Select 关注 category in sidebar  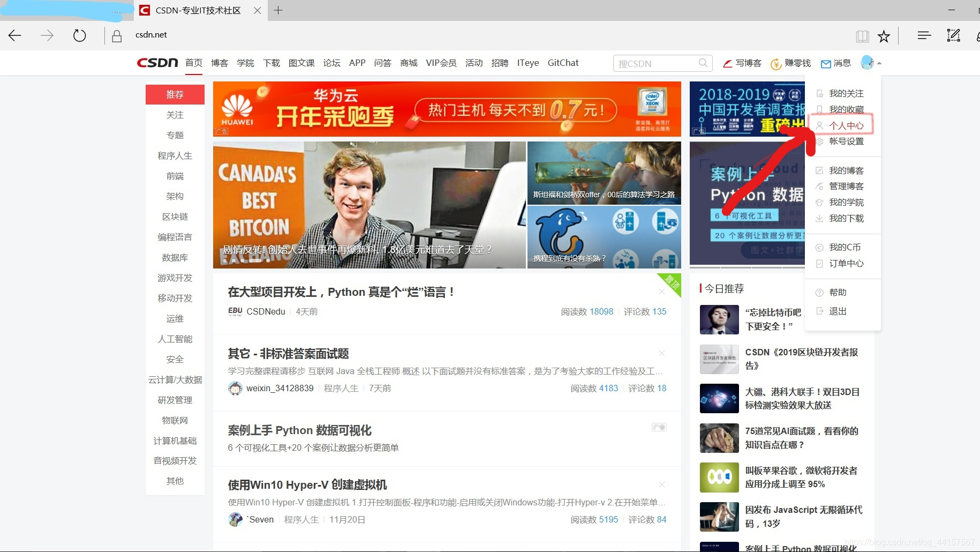click(x=175, y=115)
